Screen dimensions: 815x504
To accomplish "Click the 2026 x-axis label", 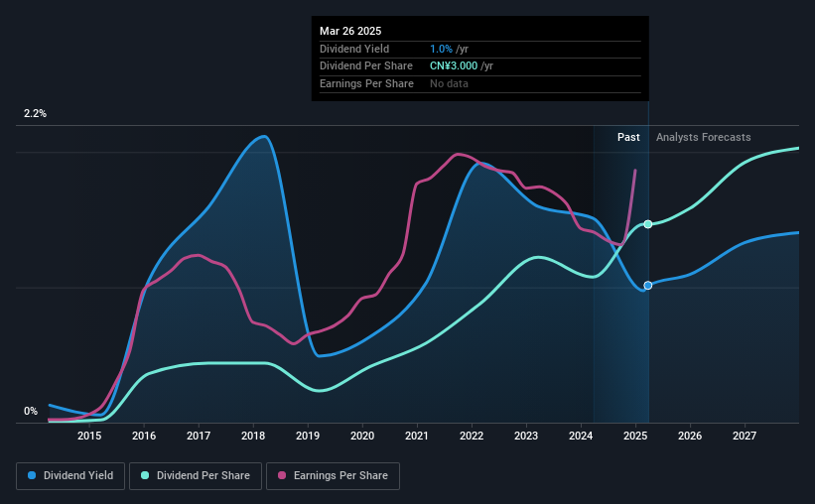I will (x=690, y=436).
